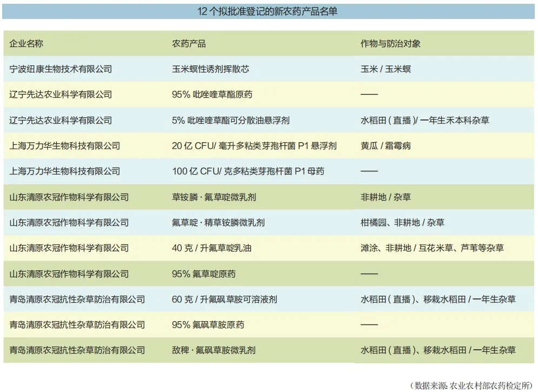Viewport: 538px width, 392px height.
Task: Click the target cell in the 60 克 / 升氟砜草胺可溶液剂 row
Action: click(x=438, y=300)
